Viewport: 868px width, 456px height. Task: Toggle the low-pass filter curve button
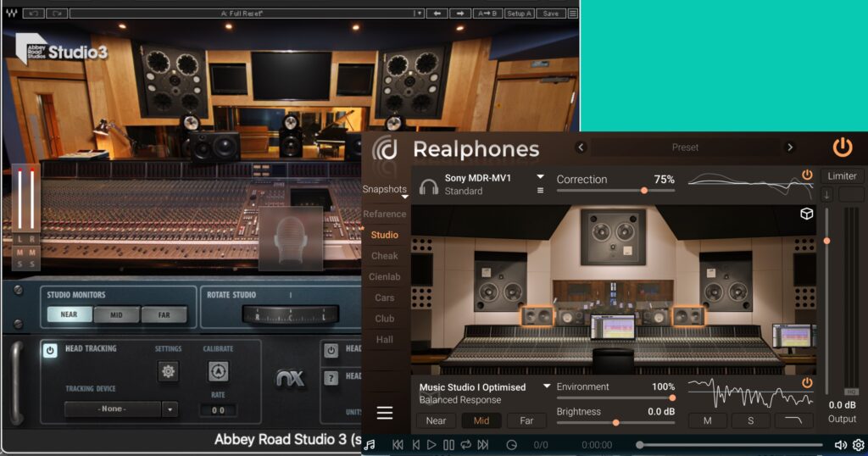click(793, 420)
